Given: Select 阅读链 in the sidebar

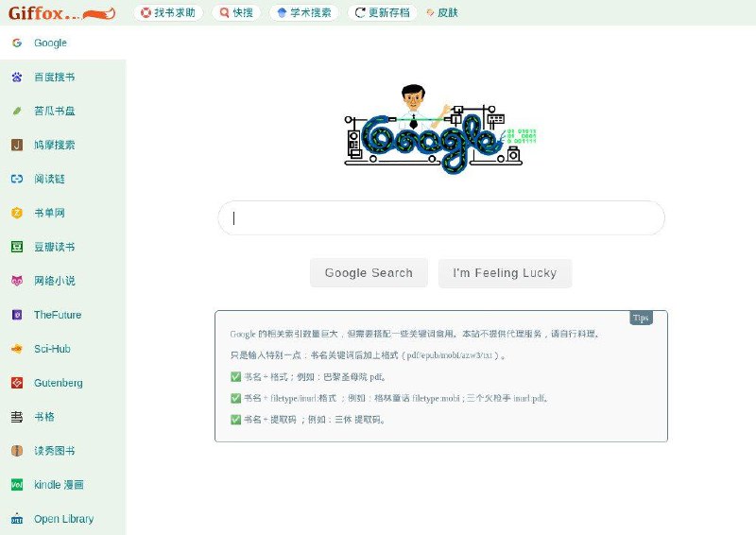Looking at the screenshot, I should [63, 179].
